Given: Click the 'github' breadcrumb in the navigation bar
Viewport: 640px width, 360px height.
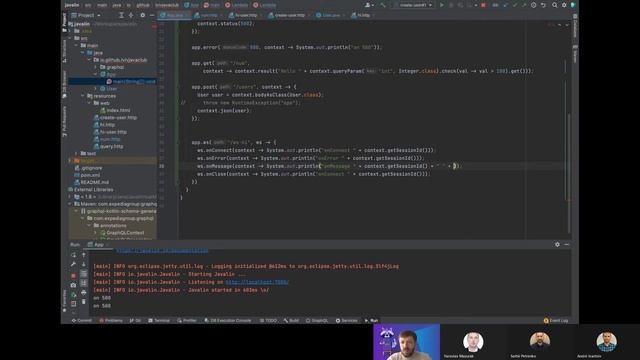Looking at the screenshot, I should (143, 5).
